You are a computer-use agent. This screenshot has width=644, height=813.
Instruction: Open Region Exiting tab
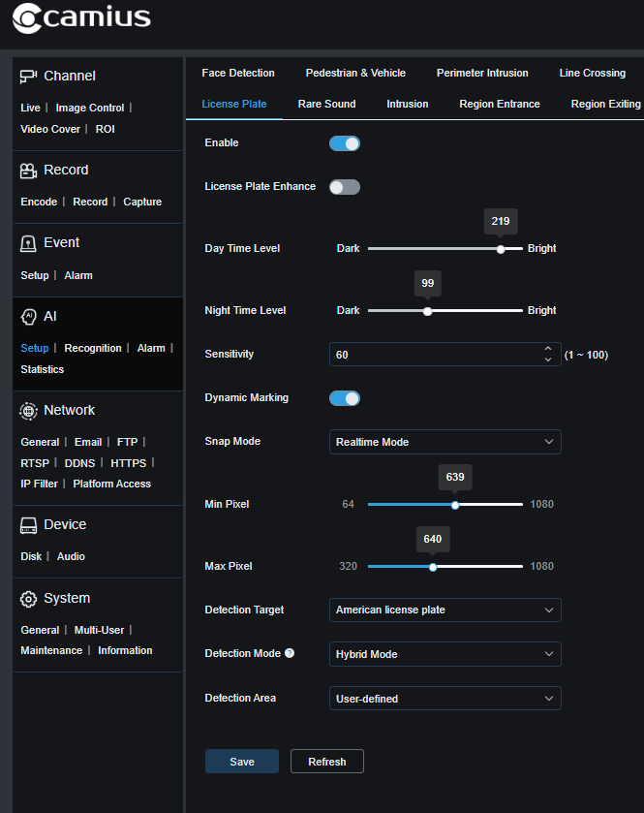(605, 105)
